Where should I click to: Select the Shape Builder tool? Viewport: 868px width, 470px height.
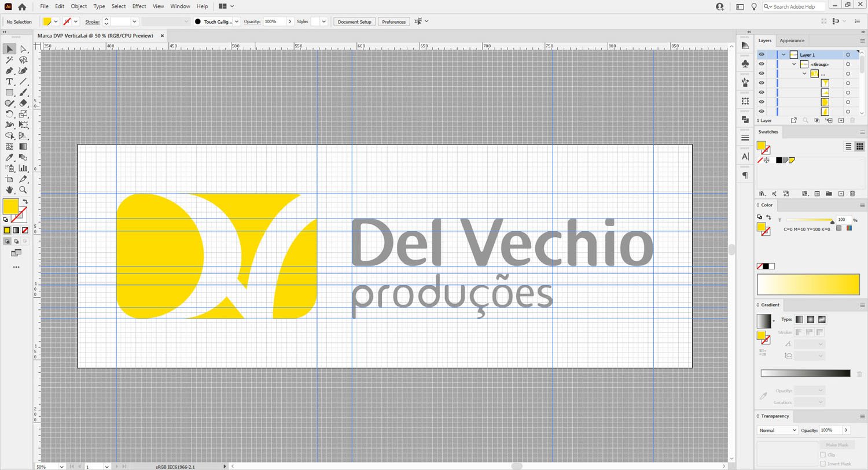pos(9,136)
